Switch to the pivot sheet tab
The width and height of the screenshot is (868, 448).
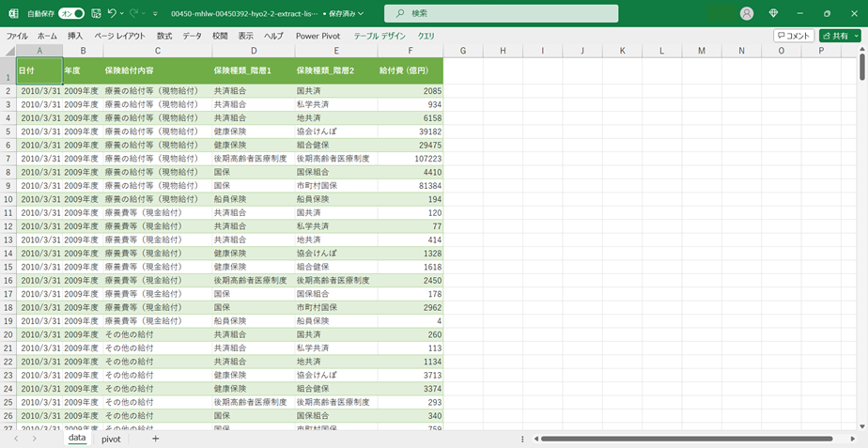point(111,439)
